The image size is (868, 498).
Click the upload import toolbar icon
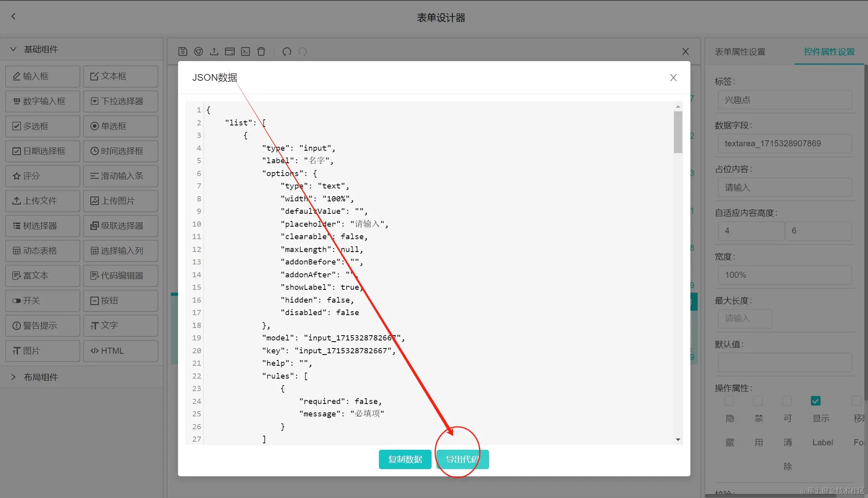click(214, 51)
